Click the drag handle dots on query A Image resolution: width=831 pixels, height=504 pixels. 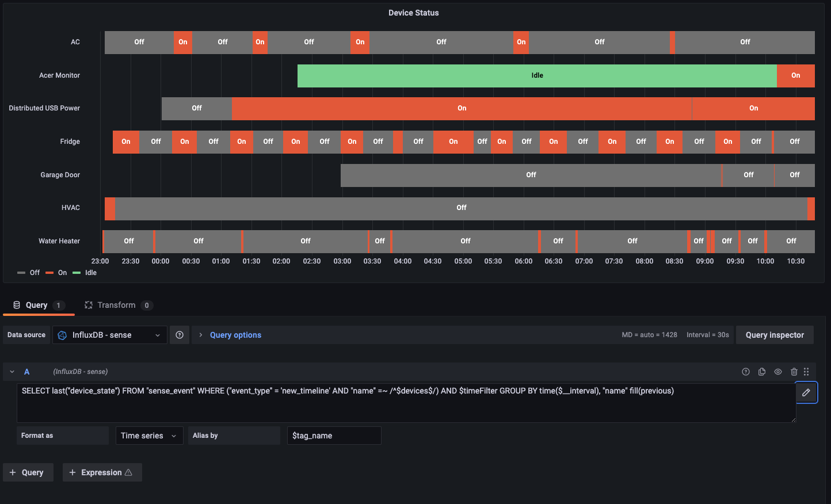[806, 372]
